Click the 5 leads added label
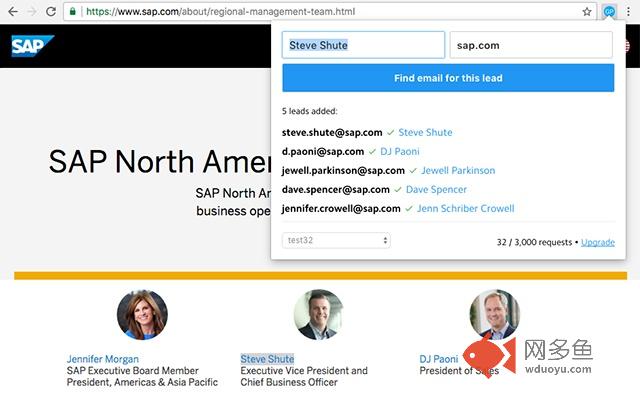Image resolution: width=640 pixels, height=400 pixels. (x=309, y=111)
